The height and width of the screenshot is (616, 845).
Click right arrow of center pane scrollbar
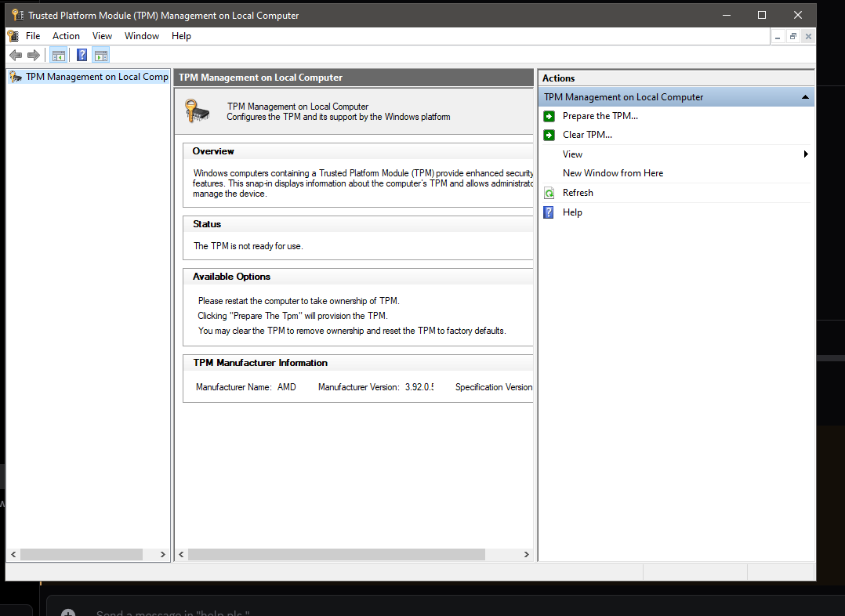pyautogui.click(x=527, y=555)
